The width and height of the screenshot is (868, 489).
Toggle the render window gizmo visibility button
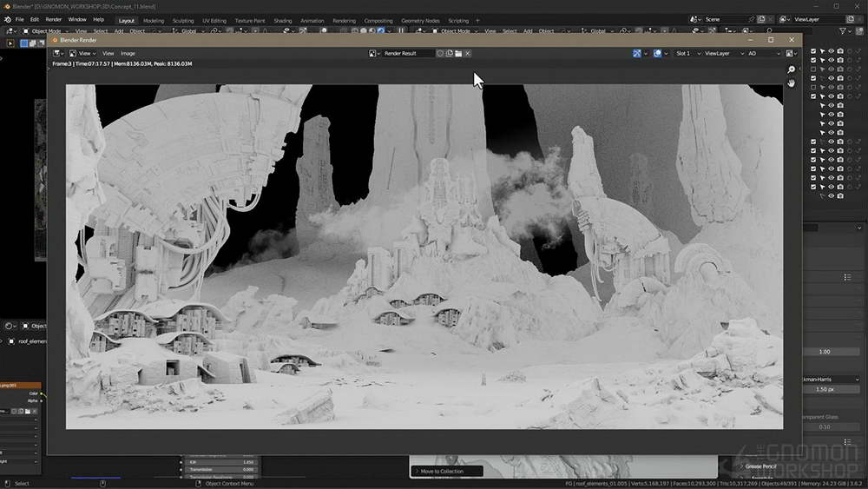coord(637,53)
